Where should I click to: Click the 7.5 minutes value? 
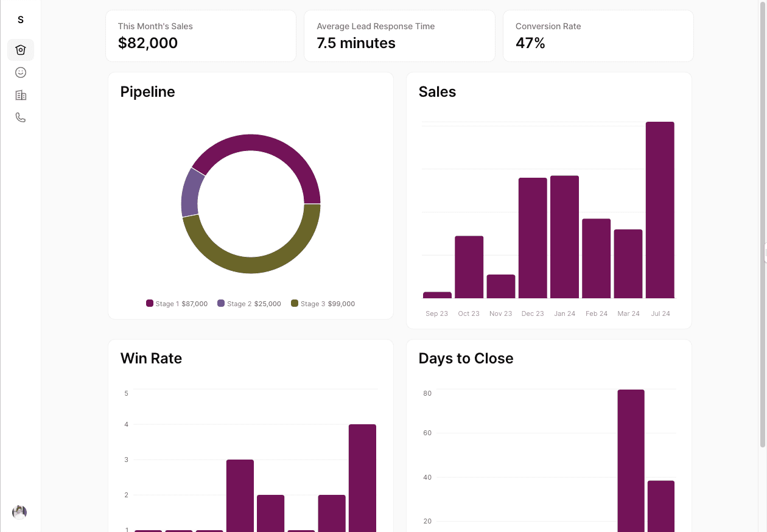356,43
